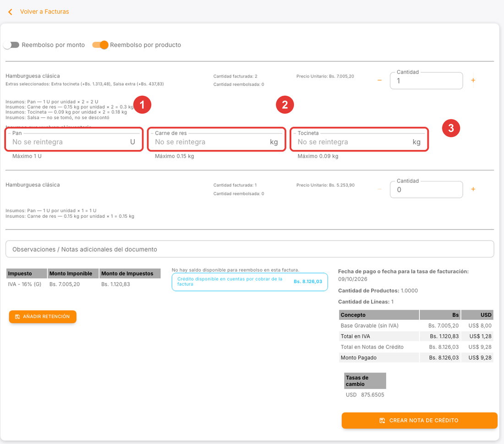
Task: Decrease quantity for first Hamburguesa clásica
Action: click(380, 80)
